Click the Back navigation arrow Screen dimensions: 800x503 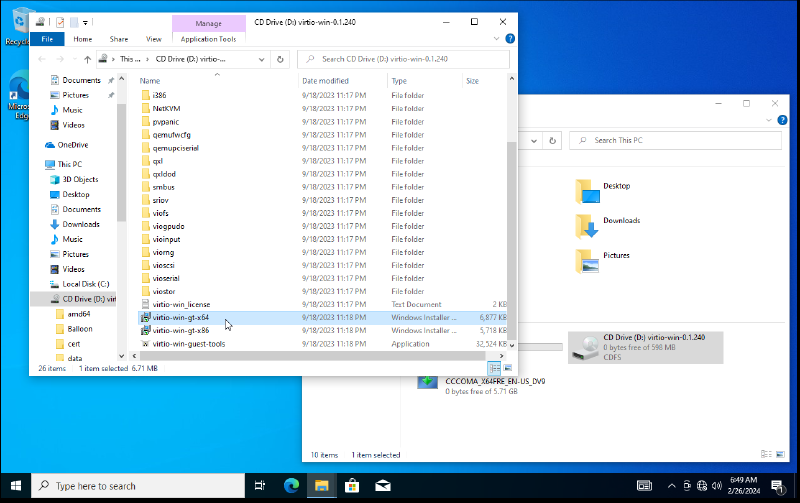tap(42, 59)
